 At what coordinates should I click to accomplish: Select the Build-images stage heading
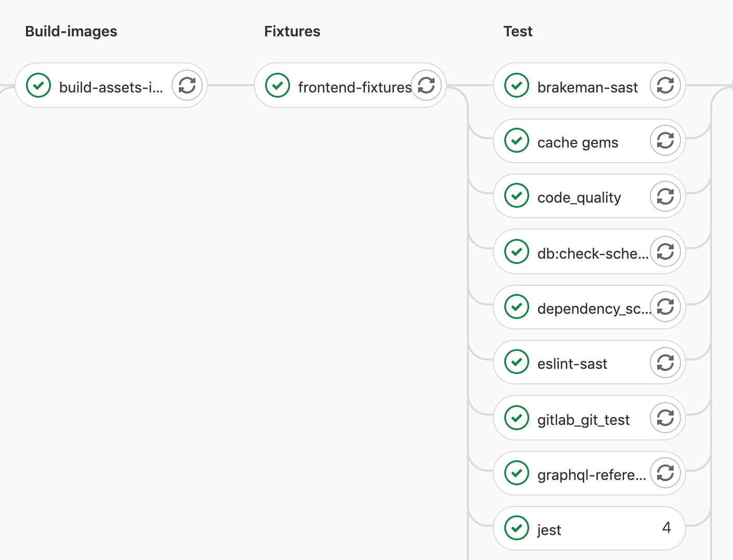[x=71, y=31]
